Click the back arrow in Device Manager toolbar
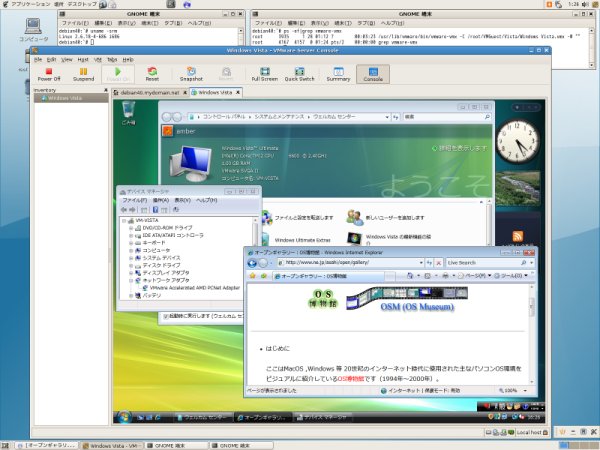This screenshot has height=450, width=600. tap(124, 210)
